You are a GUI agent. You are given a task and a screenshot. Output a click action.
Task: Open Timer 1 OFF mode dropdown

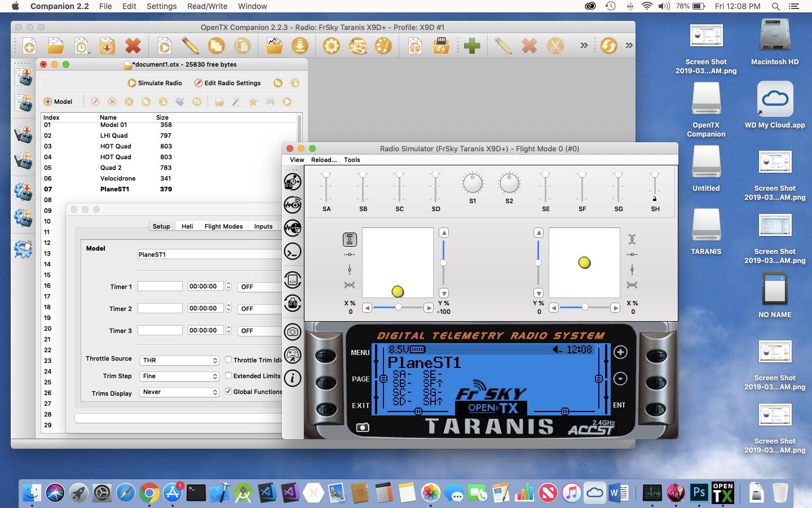(259, 287)
